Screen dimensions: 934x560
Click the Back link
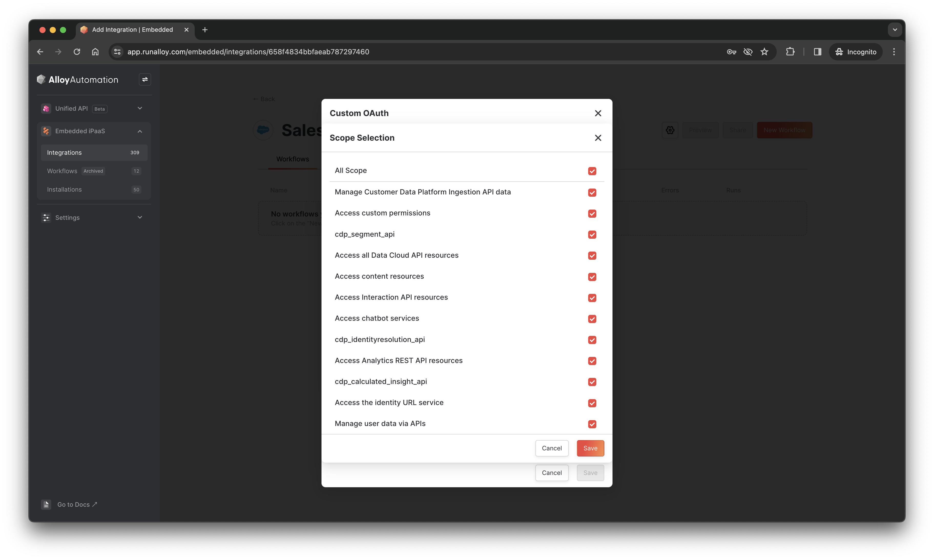[264, 99]
